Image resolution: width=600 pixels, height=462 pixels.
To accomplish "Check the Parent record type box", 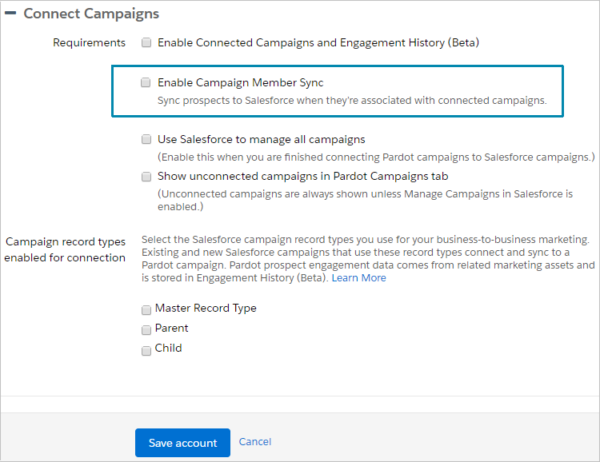I will pyautogui.click(x=146, y=330).
